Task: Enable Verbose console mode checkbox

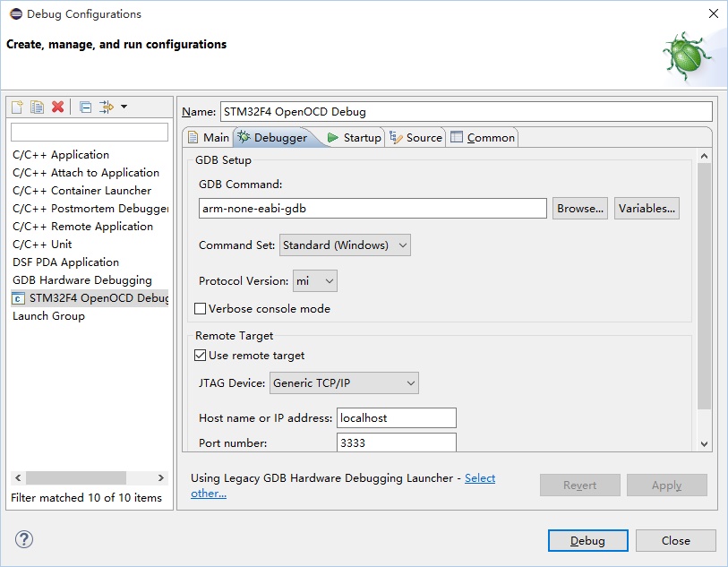Action: (x=201, y=309)
